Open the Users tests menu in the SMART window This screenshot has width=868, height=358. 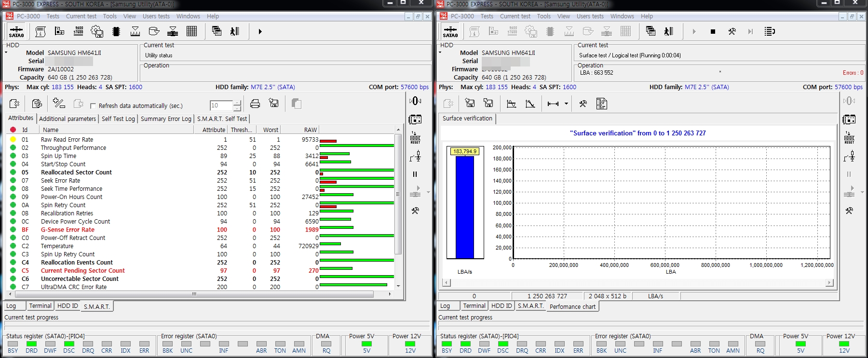click(x=156, y=16)
